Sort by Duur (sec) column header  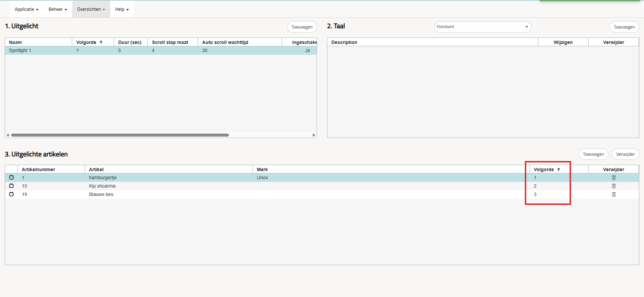131,42
